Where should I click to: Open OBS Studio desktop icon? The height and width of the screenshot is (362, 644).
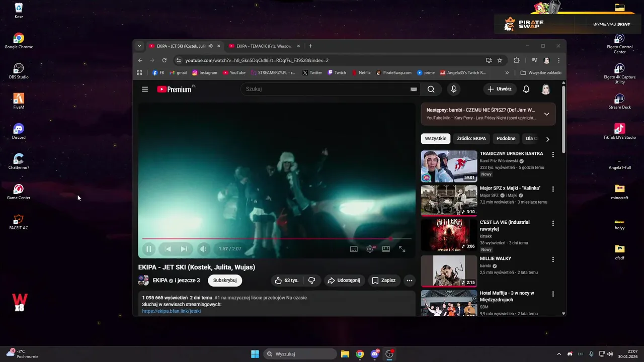click(x=19, y=71)
